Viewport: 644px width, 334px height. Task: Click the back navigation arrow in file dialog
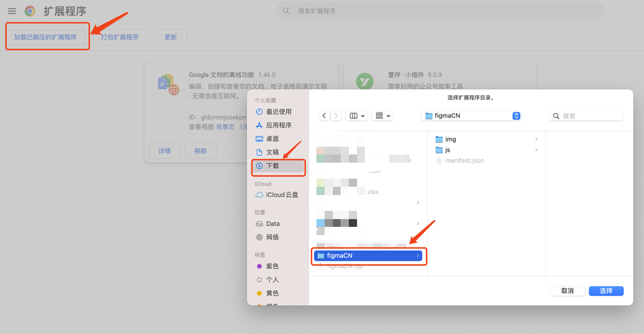point(325,116)
